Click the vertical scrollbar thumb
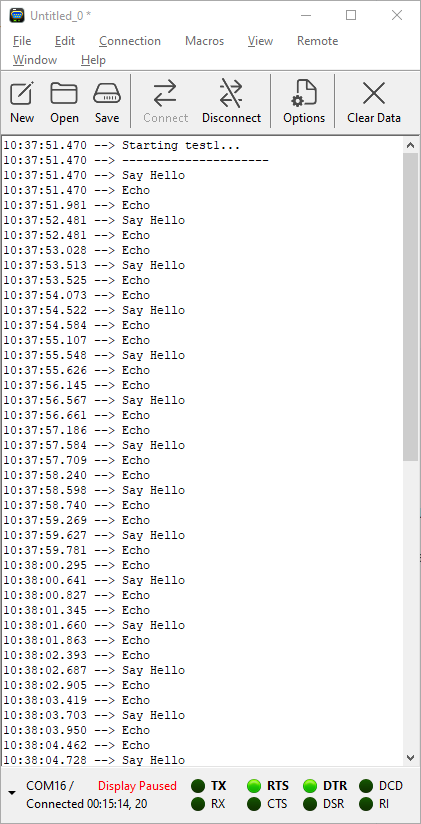 [x=411, y=307]
